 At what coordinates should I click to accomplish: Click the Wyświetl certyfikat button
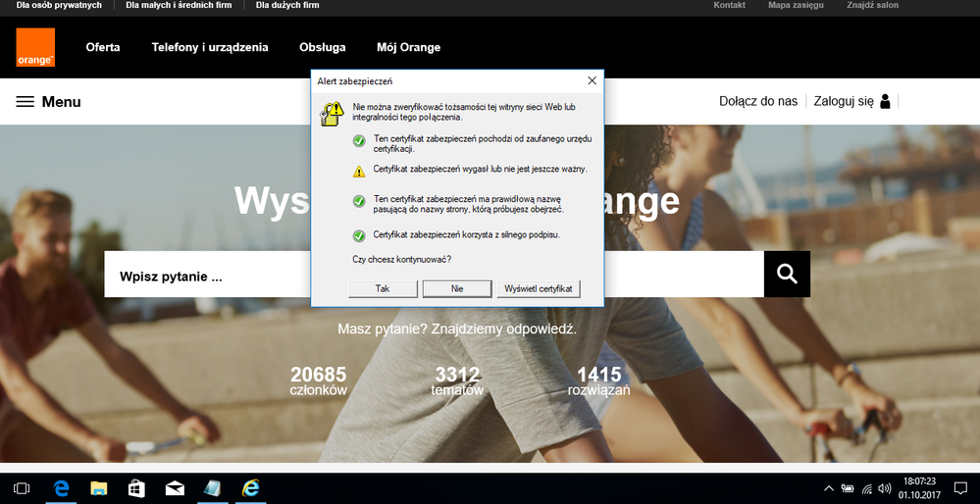pos(539,289)
